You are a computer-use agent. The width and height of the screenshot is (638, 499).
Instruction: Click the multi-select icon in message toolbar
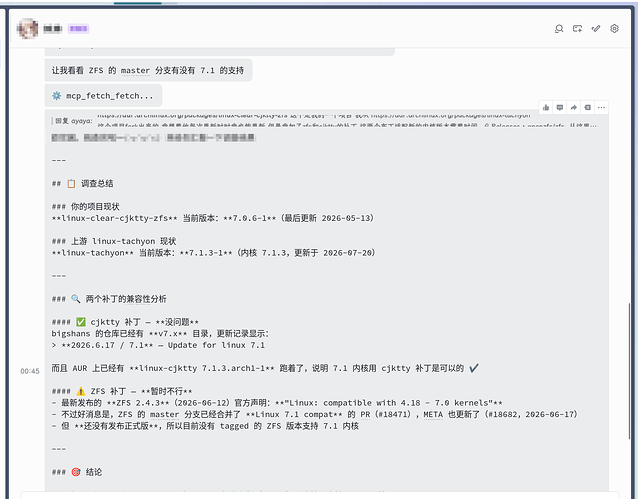[588, 107]
